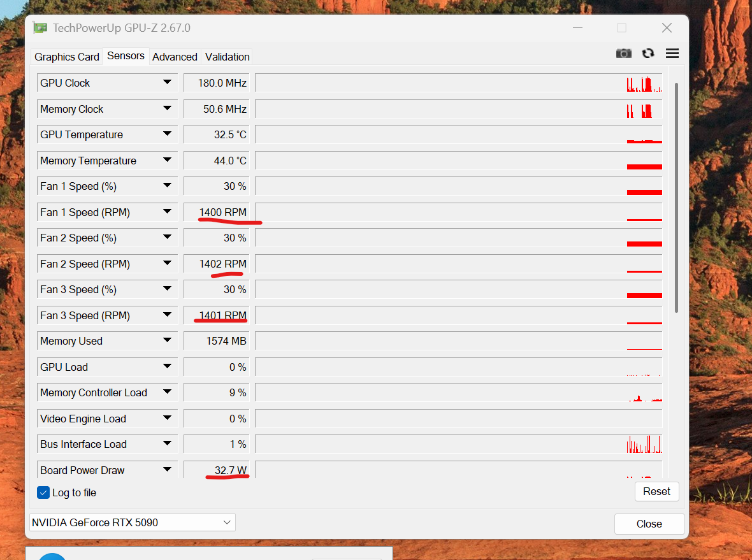Click the Memory Clock history graph
The height and width of the screenshot is (560, 752).
coord(458,109)
